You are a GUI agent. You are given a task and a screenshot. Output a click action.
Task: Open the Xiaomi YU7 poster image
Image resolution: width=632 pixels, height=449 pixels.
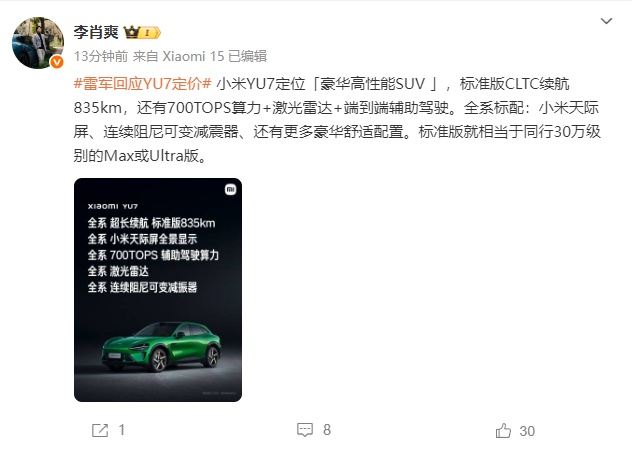click(158, 290)
